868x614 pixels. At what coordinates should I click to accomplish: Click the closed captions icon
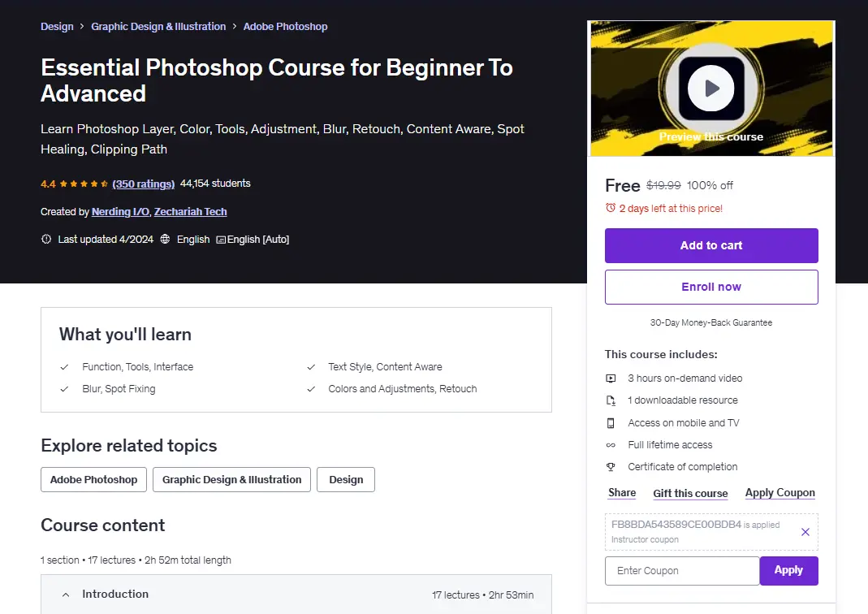tap(221, 240)
